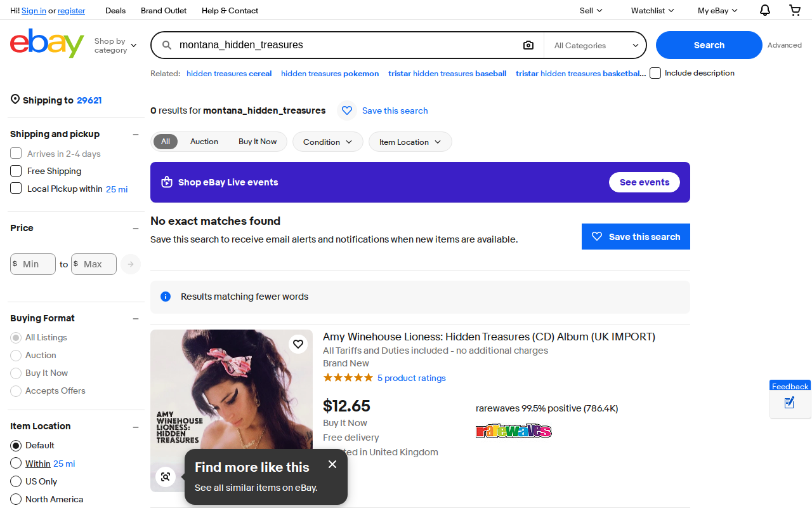Click the camera image search icon
This screenshot has height=508, width=812.
(x=528, y=45)
